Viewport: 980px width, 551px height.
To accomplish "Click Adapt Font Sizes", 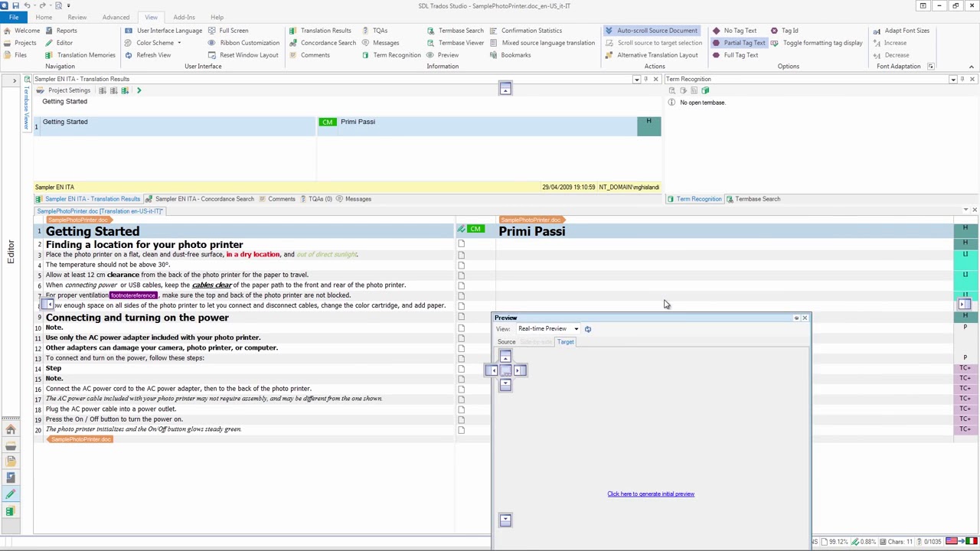I will 901,31.
